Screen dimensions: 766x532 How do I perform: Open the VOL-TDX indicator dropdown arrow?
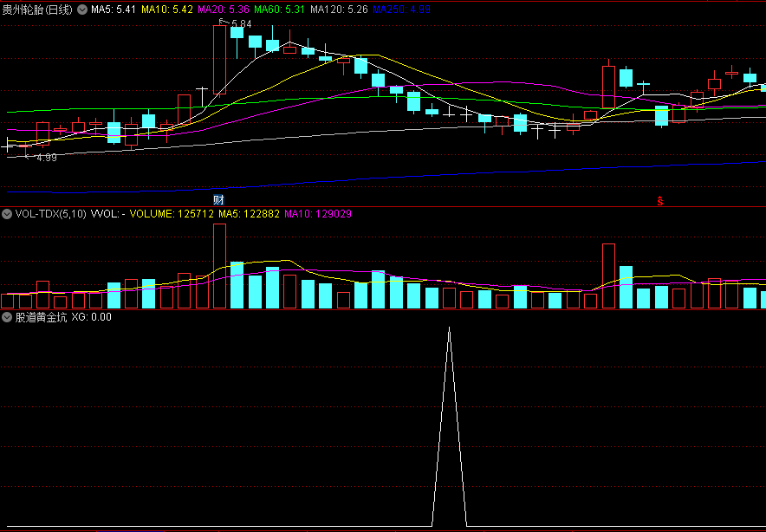7,213
